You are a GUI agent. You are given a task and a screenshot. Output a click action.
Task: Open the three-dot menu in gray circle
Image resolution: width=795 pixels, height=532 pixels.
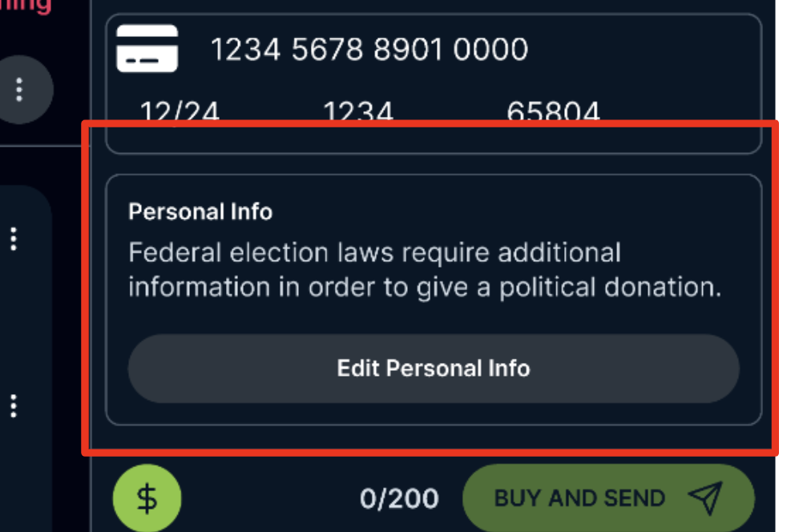tap(19, 89)
